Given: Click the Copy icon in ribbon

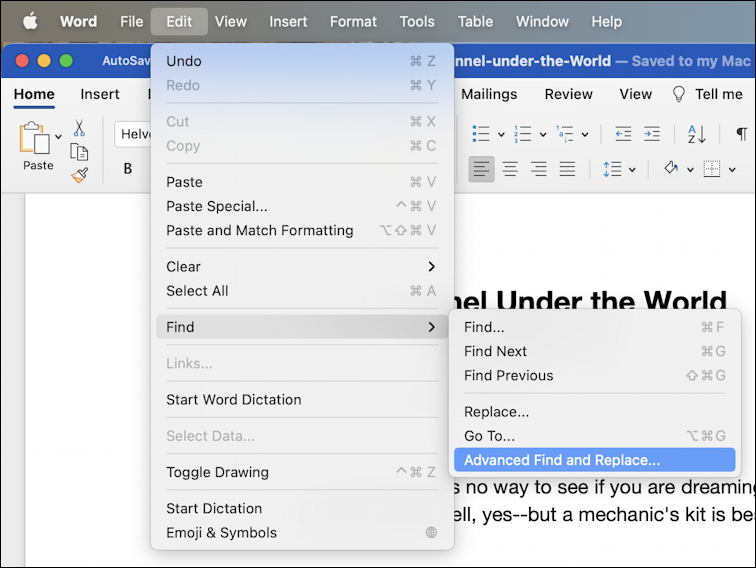Looking at the screenshot, I should tap(79, 152).
